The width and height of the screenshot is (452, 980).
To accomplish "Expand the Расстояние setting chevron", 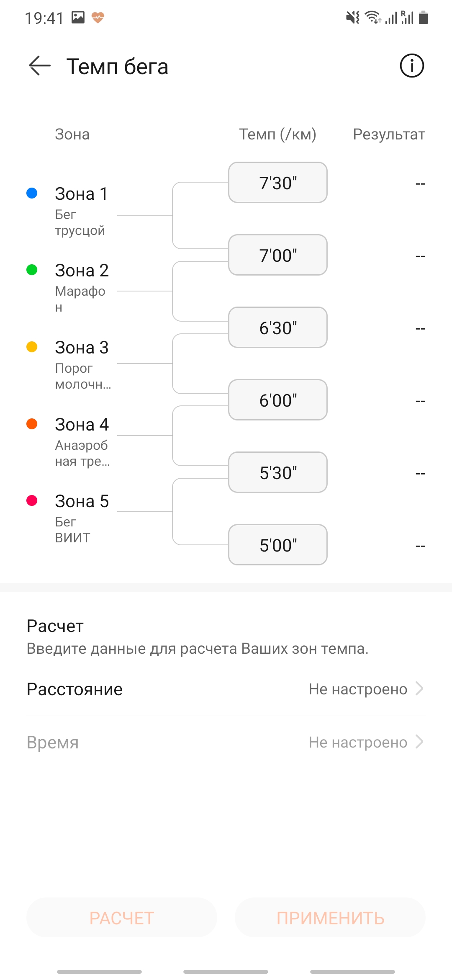I will pyautogui.click(x=419, y=689).
